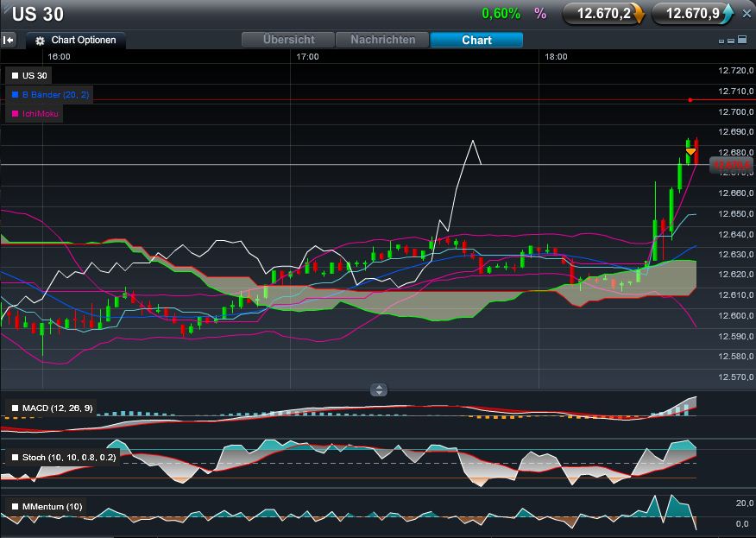
Task: Select the smallest chart layout icon
Action: pos(721,41)
